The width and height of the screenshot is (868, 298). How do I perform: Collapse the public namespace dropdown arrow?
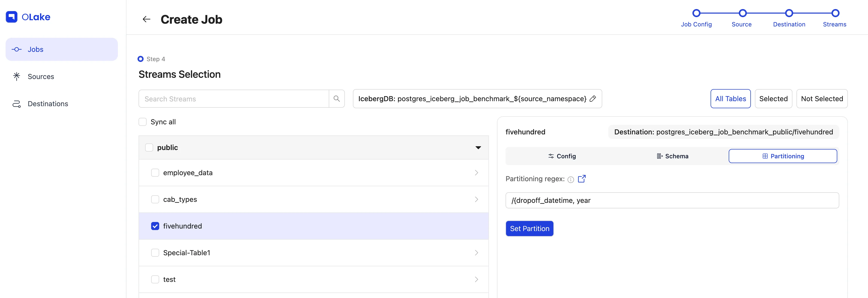point(478,147)
